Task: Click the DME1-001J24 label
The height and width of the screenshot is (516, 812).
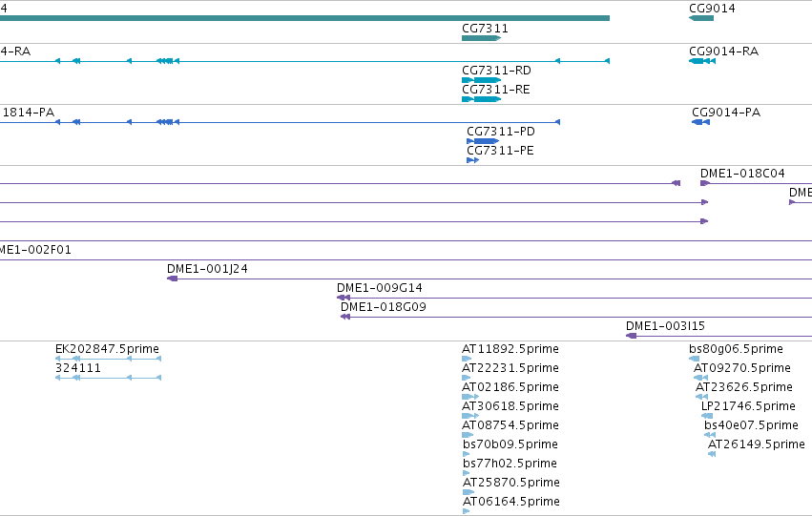Action: (207, 269)
